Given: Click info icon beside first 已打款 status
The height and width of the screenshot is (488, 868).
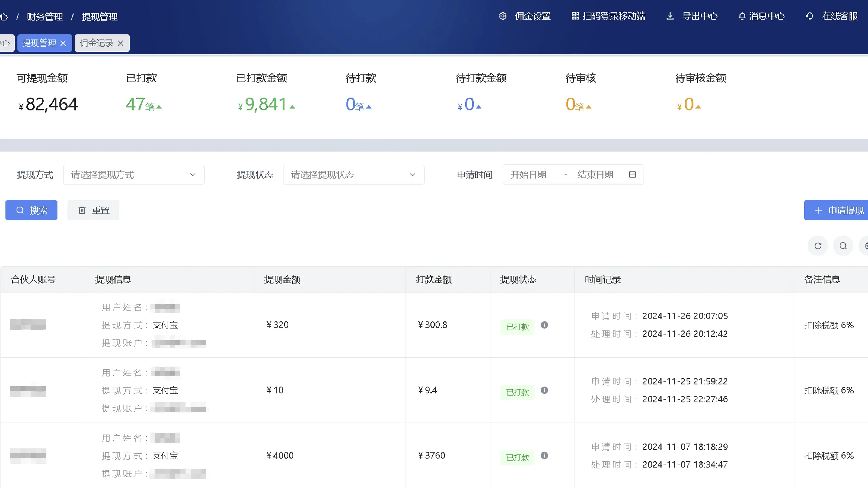Looking at the screenshot, I should (x=544, y=325).
